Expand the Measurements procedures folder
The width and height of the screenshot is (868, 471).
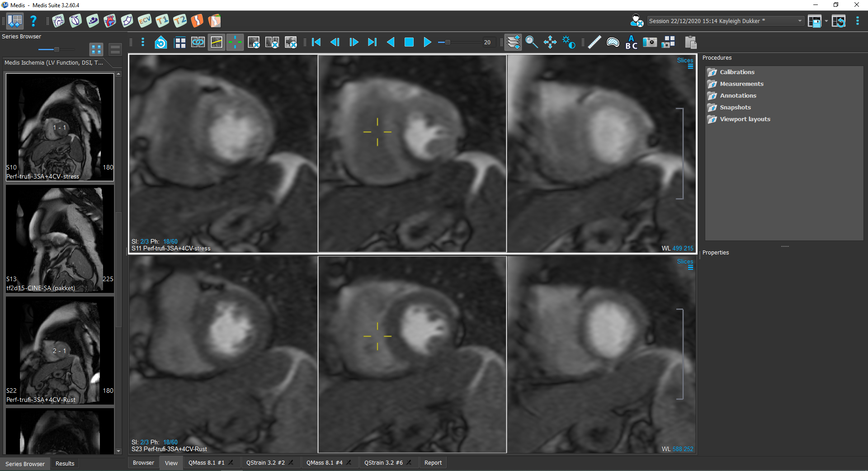pos(741,84)
